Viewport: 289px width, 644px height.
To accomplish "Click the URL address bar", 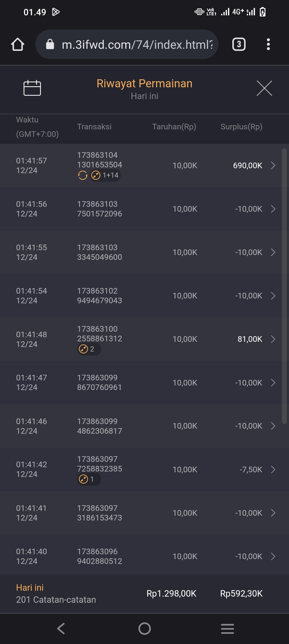I will click(136, 44).
